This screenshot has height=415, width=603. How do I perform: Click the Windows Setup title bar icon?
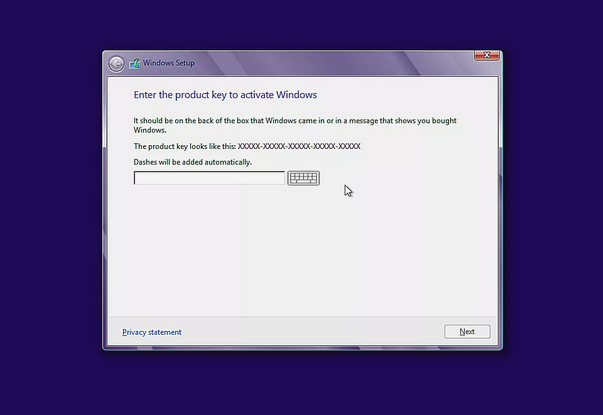[x=135, y=63]
